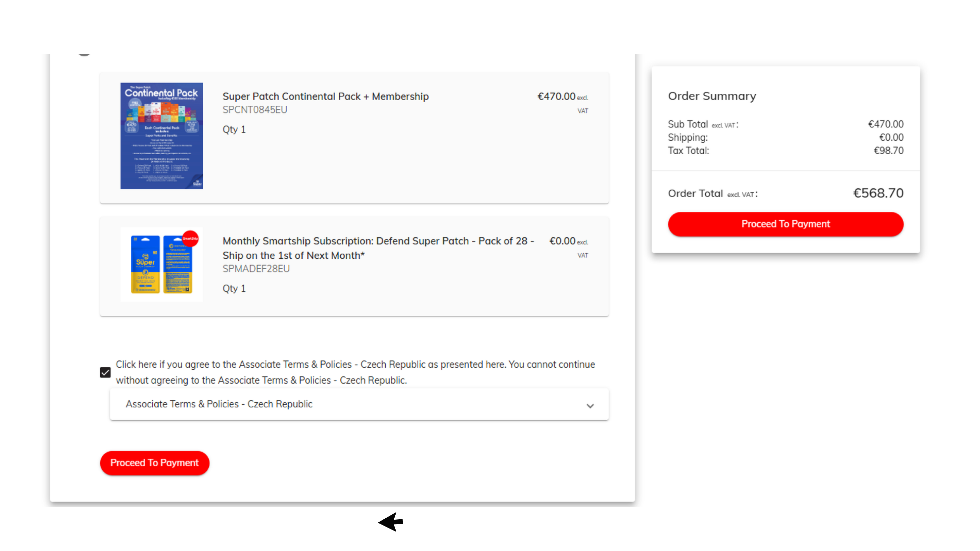Click Qty 1 under Smartship Subscription
The width and height of the screenshot is (980, 551).
point(234,289)
